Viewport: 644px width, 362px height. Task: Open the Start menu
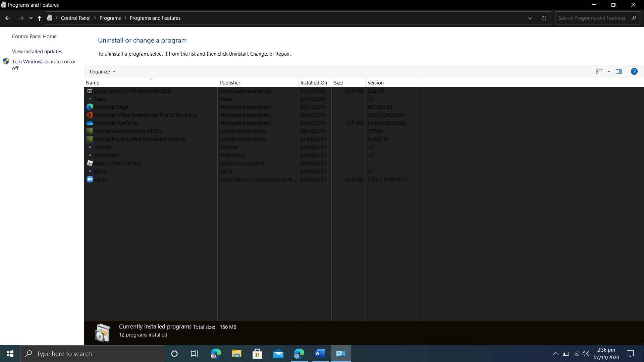(10, 354)
